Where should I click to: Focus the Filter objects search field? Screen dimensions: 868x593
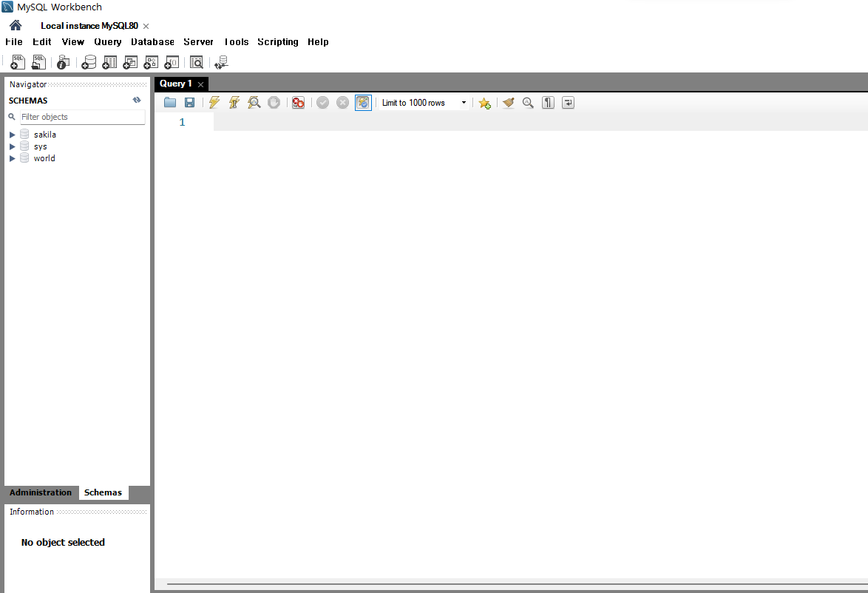tap(83, 117)
